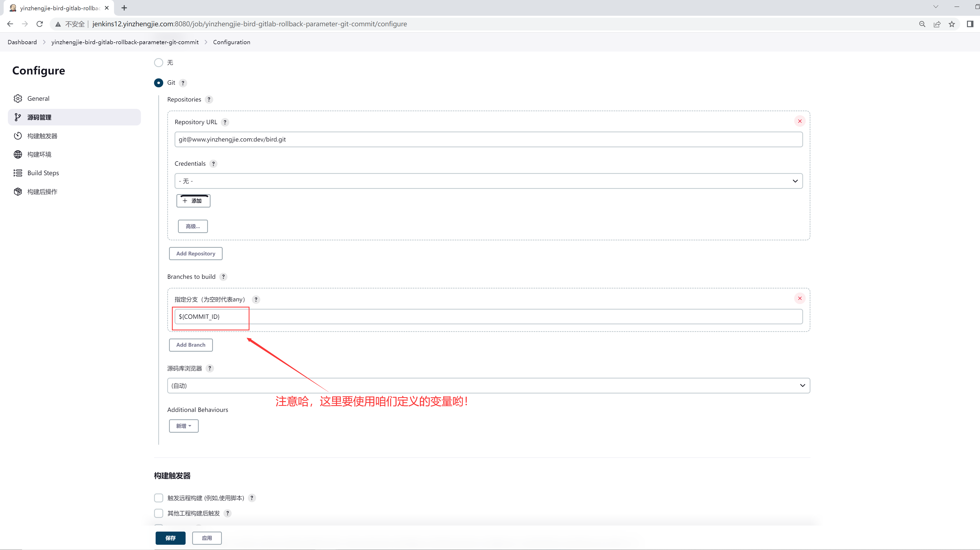Viewport: 980px width, 550px height.
Task: Click the browser reload page icon
Action: click(x=40, y=24)
